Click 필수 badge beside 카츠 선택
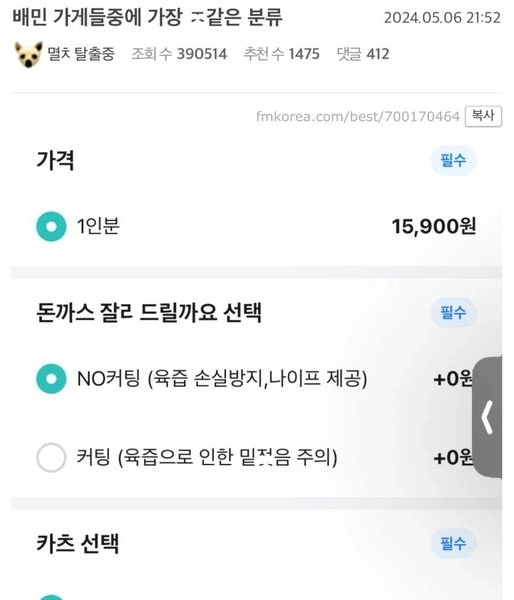This screenshot has height=600, width=514. tap(453, 543)
